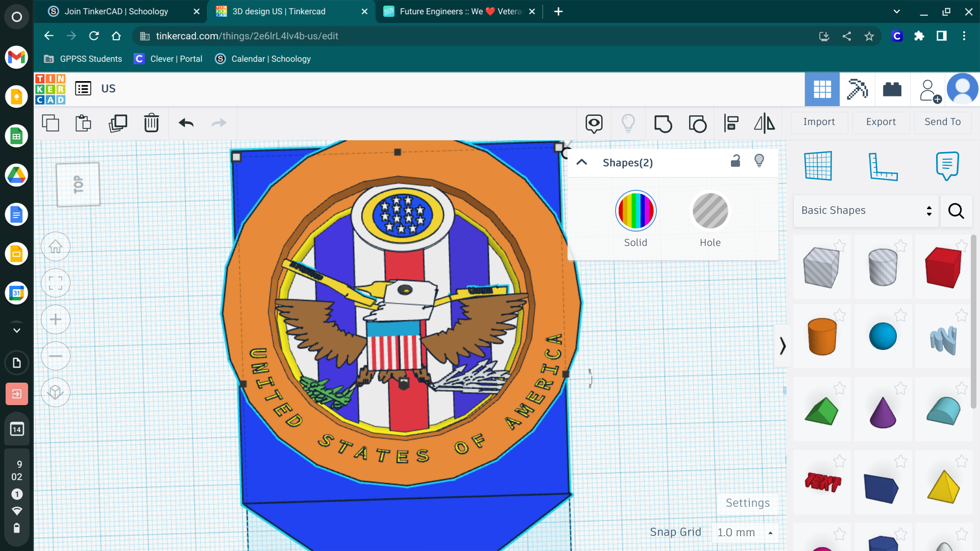Collapse the shapes side panel arrow
980x551 pixels.
tap(782, 346)
